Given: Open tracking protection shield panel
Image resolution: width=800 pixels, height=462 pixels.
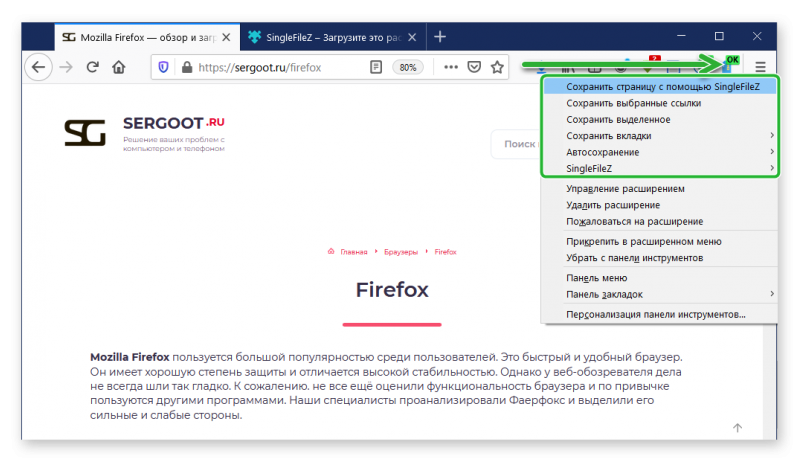Looking at the screenshot, I should coord(163,67).
